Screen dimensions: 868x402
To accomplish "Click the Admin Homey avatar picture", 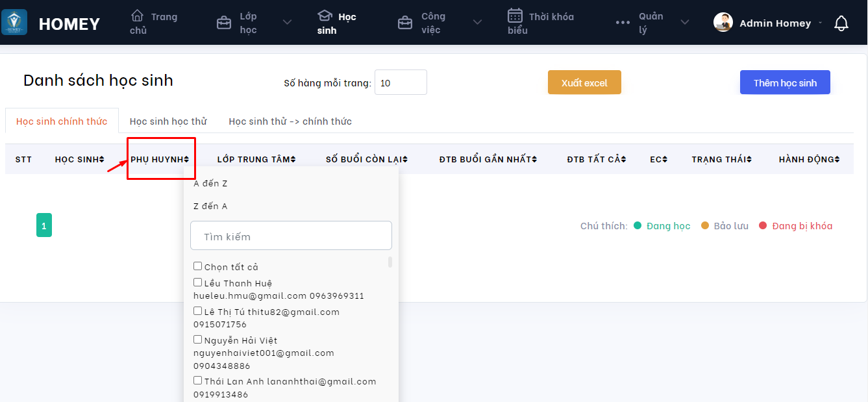I will pyautogui.click(x=723, y=23).
